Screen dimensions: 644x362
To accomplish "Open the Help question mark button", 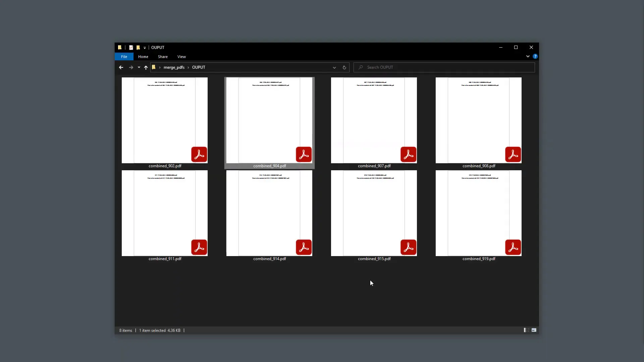I will pyautogui.click(x=535, y=56).
